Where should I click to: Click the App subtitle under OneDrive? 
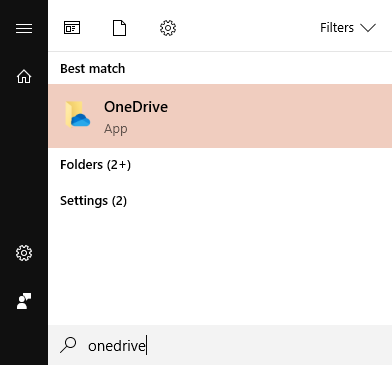(116, 129)
